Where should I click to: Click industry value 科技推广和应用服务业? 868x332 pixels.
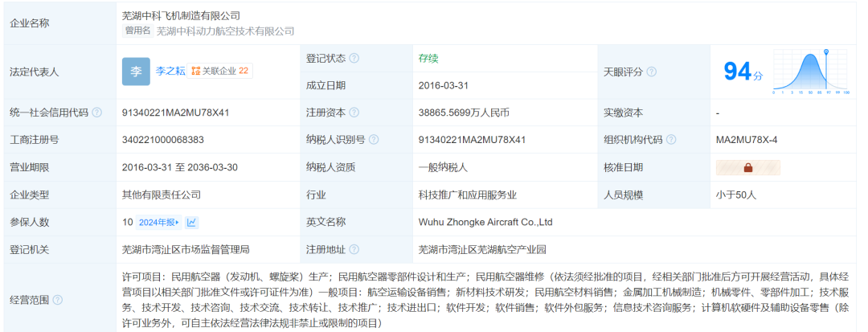click(x=468, y=195)
